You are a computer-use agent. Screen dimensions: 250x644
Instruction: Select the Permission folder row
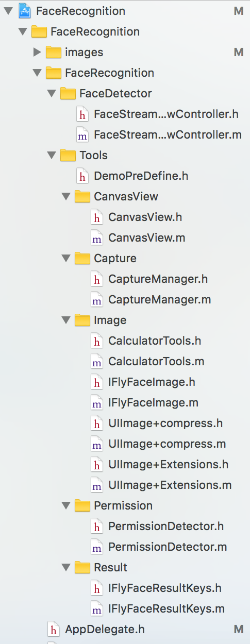pyautogui.click(x=125, y=505)
